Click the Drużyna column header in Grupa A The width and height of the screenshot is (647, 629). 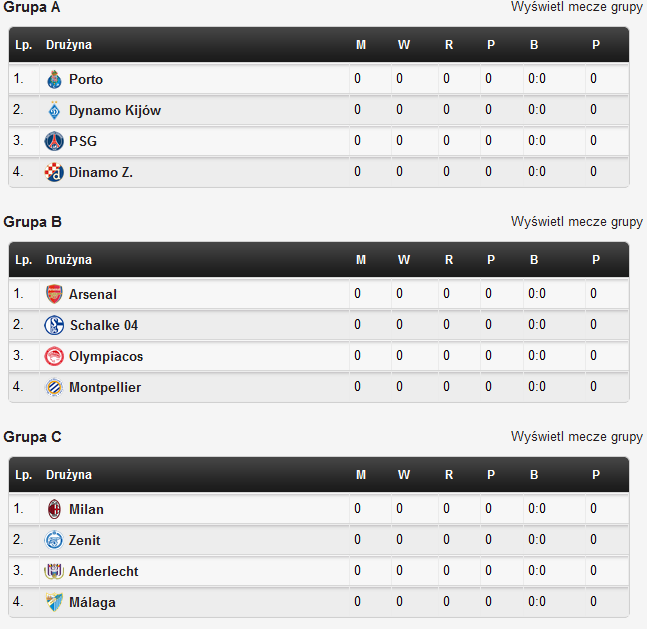click(69, 45)
